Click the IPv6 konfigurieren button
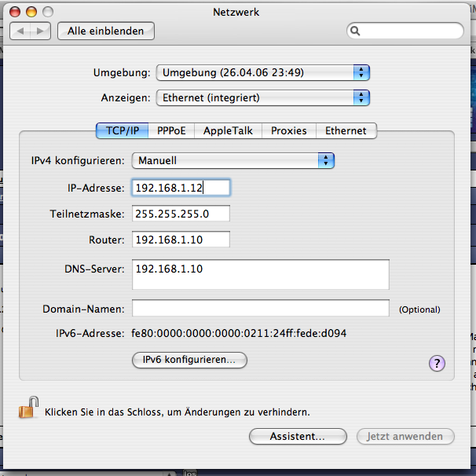 click(x=189, y=360)
